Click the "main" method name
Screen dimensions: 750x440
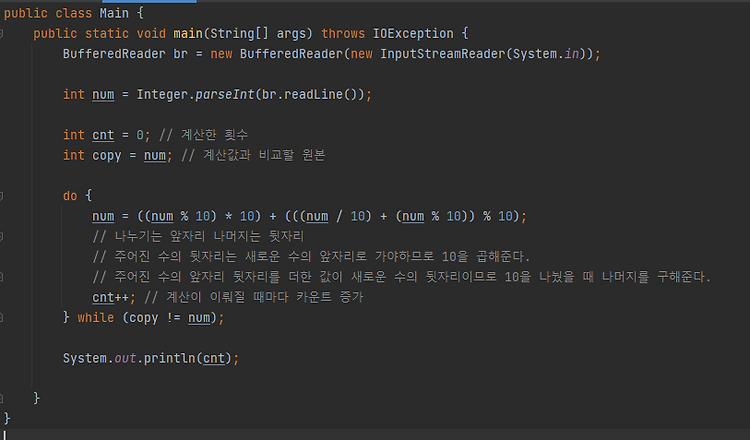tap(188, 33)
